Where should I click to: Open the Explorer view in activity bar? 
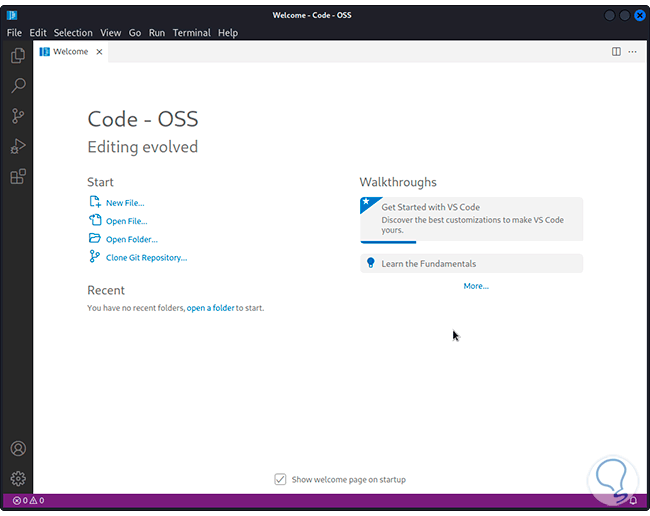[18, 57]
